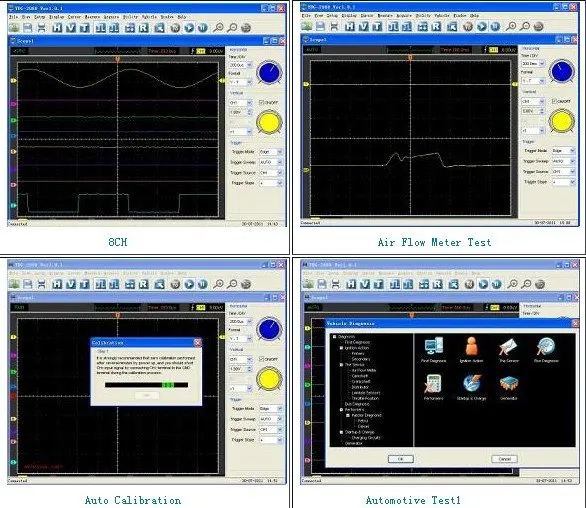
Task: Click the pause icon in the 8CH window toolbar
Action: click(x=203, y=28)
